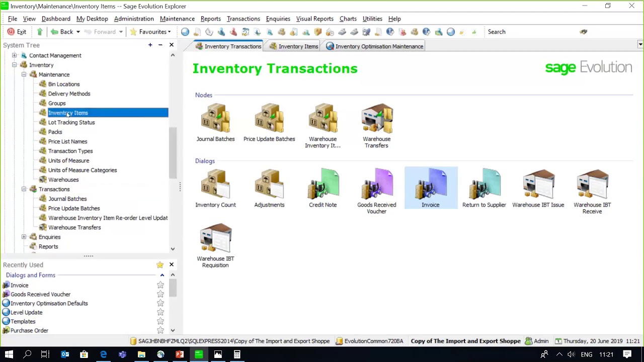Toggle favourite star for Purchase Order

160,330
